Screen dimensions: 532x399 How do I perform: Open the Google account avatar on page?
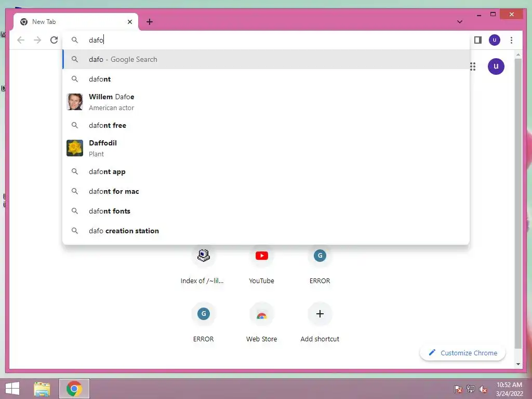coord(496,66)
